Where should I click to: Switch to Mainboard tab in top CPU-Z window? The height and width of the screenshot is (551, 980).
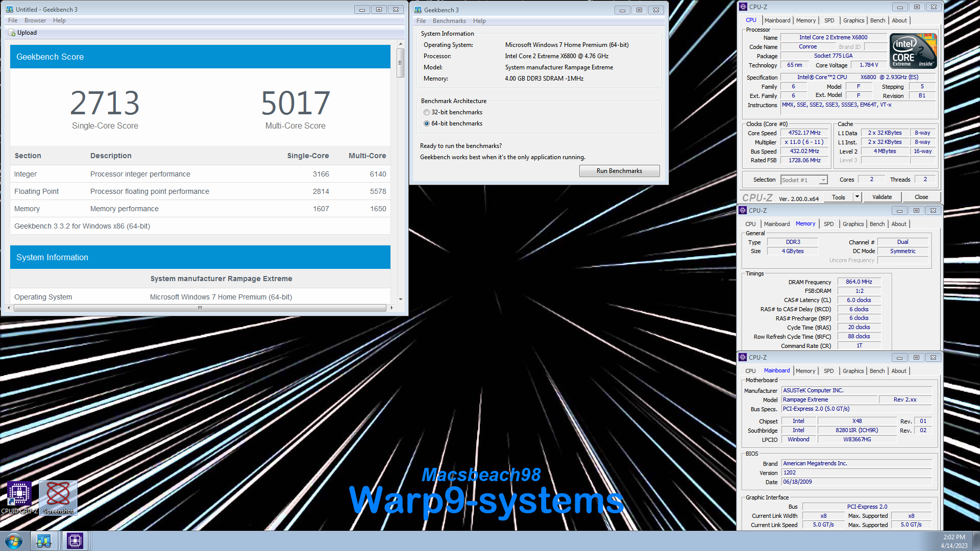point(777,20)
